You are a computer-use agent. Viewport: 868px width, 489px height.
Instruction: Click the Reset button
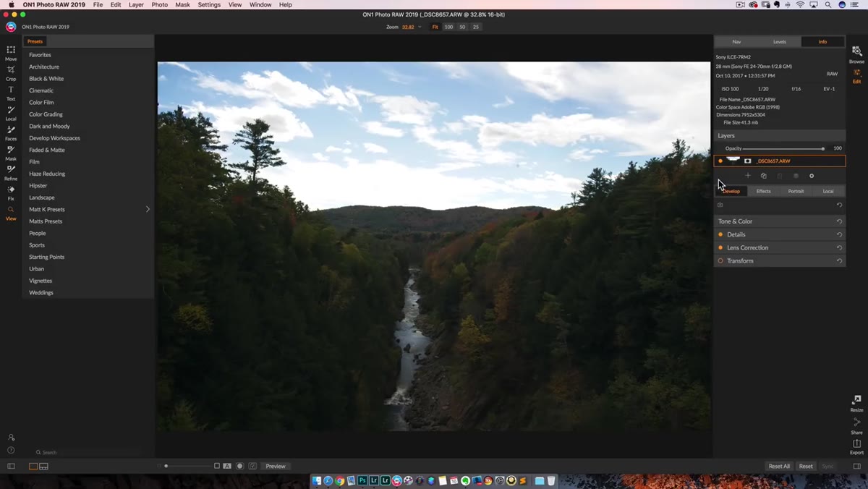[806, 467]
